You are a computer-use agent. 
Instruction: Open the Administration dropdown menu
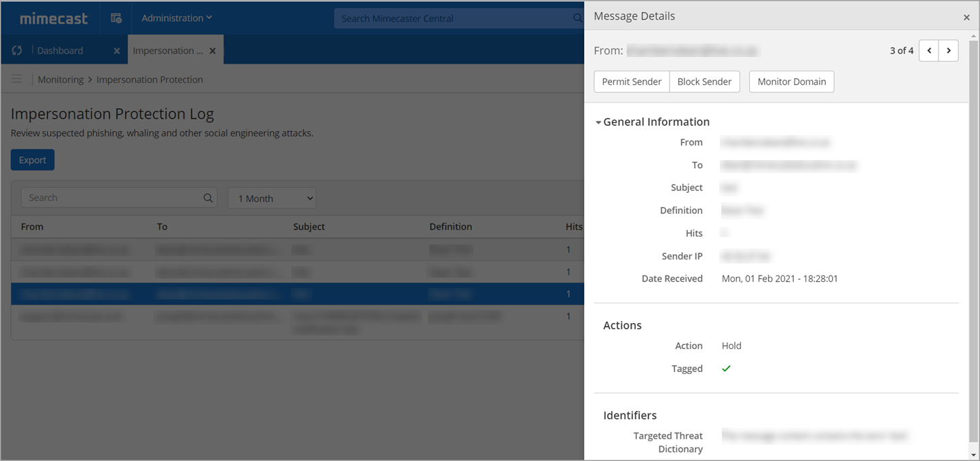(x=177, y=18)
